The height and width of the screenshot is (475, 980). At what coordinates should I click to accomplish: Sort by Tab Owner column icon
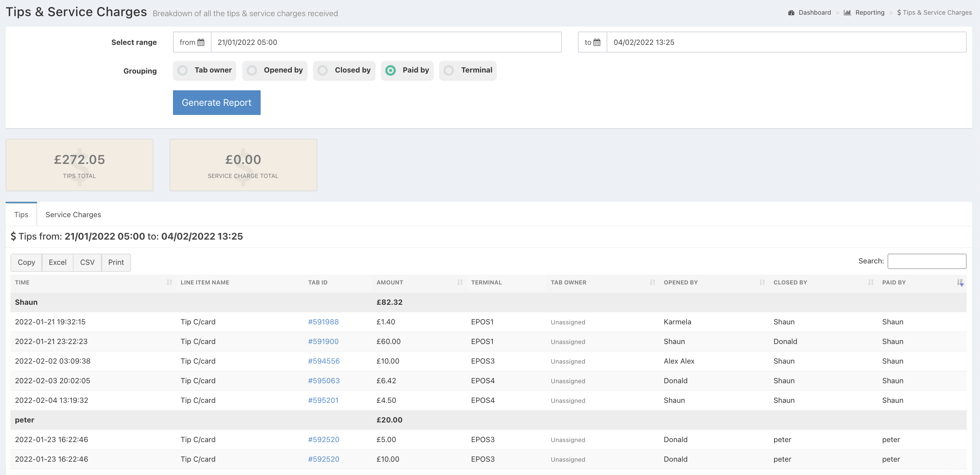[652, 282]
